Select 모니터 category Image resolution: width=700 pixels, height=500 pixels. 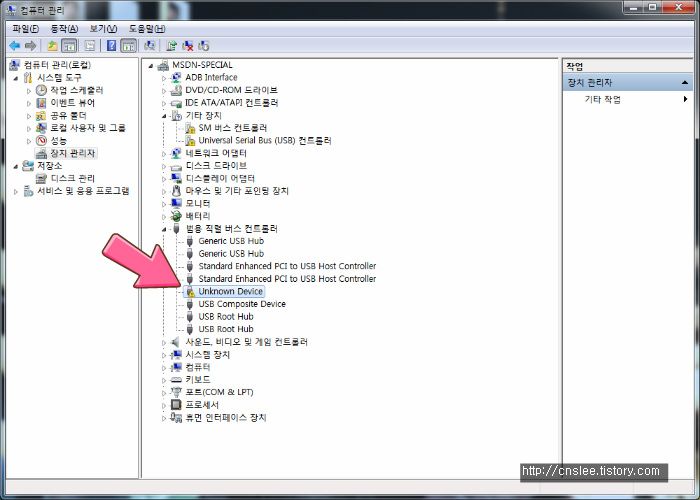(x=198, y=204)
